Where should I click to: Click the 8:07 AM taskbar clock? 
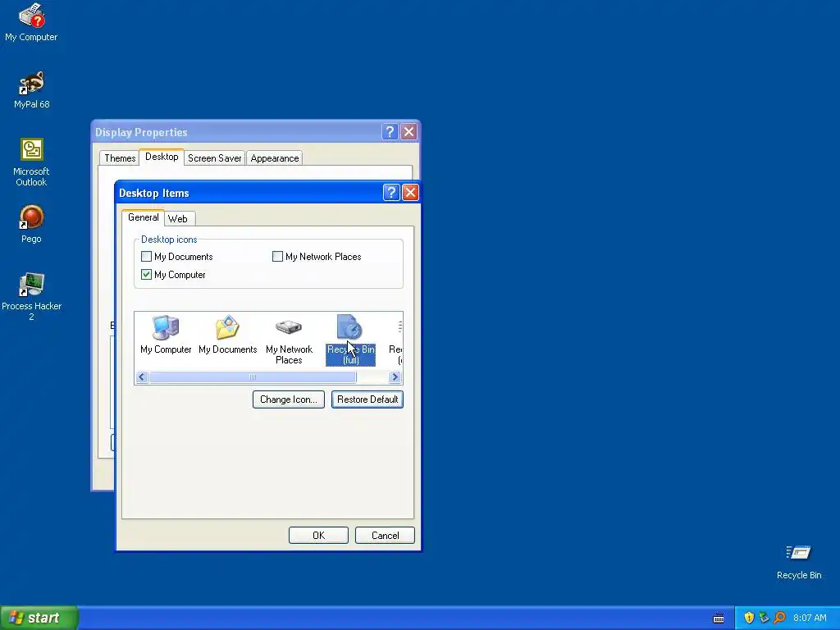click(810, 618)
